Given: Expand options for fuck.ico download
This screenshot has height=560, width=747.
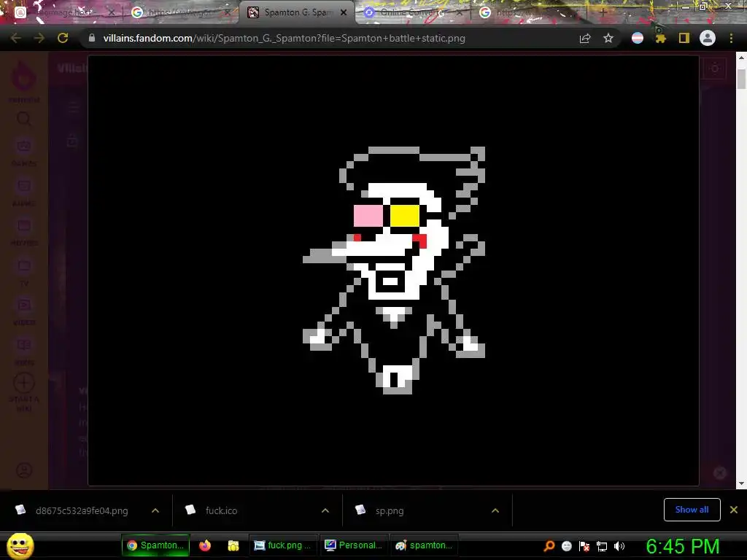Looking at the screenshot, I should 325,510.
